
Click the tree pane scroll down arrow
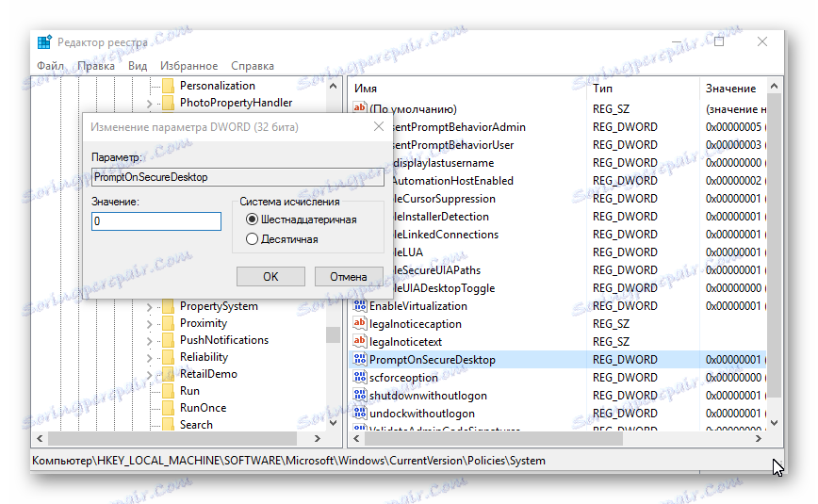(333, 423)
